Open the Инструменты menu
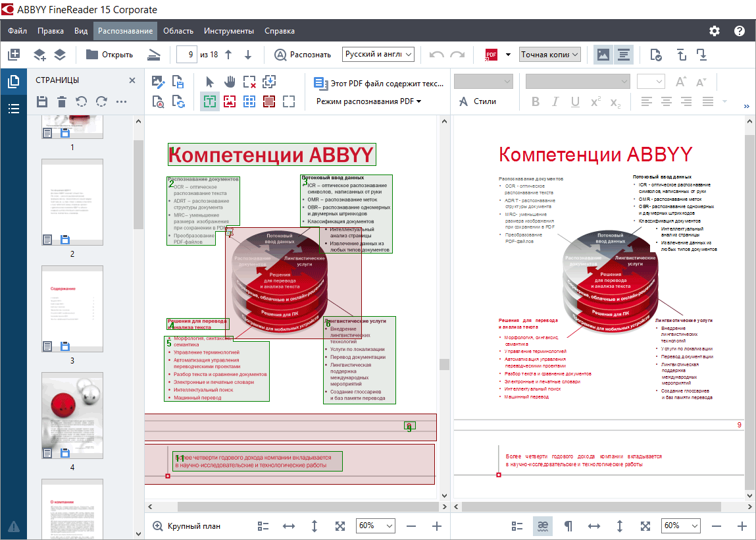756x540 pixels. click(x=228, y=31)
